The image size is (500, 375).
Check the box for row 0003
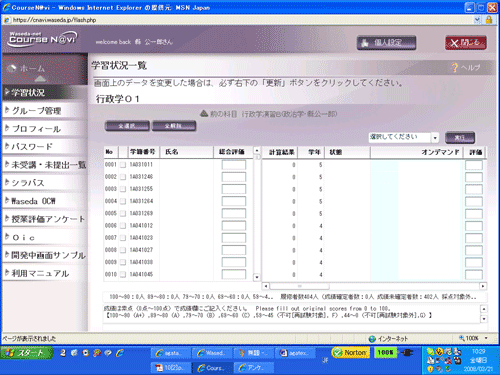[123, 189]
